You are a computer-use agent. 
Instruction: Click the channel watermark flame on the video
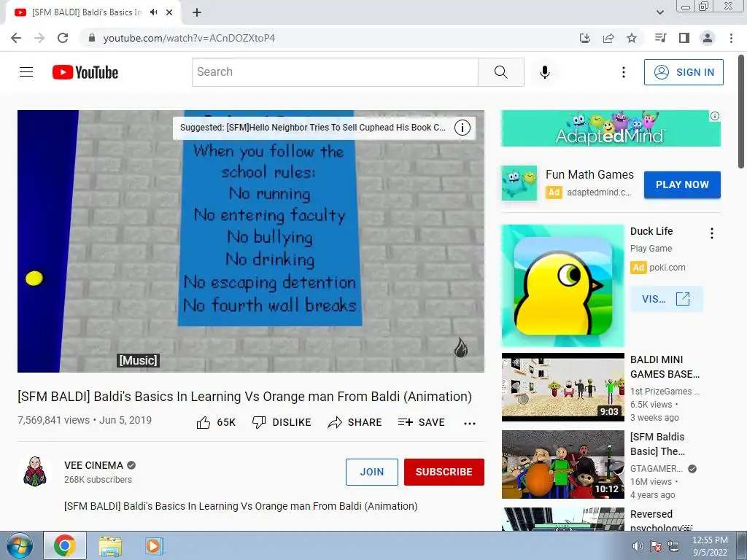coord(461,348)
